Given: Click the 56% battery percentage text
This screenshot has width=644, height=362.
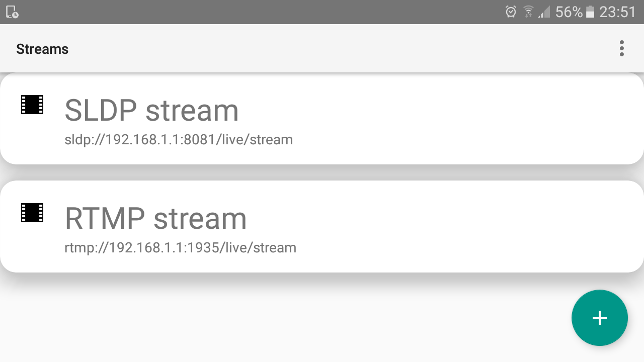Looking at the screenshot, I should (x=569, y=12).
